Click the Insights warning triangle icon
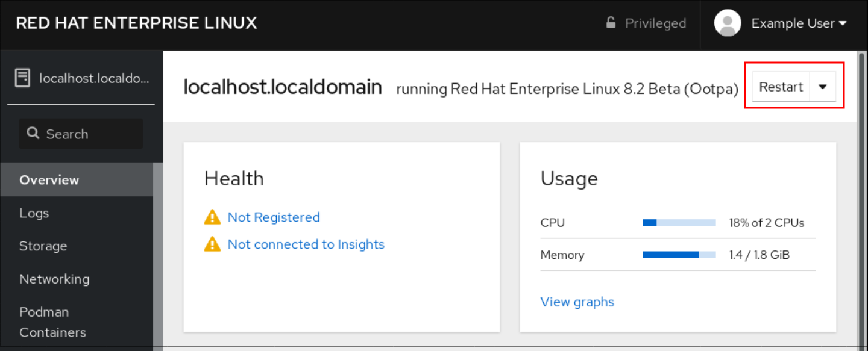The width and height of the screenshot is (868, 351). point(212,244)
